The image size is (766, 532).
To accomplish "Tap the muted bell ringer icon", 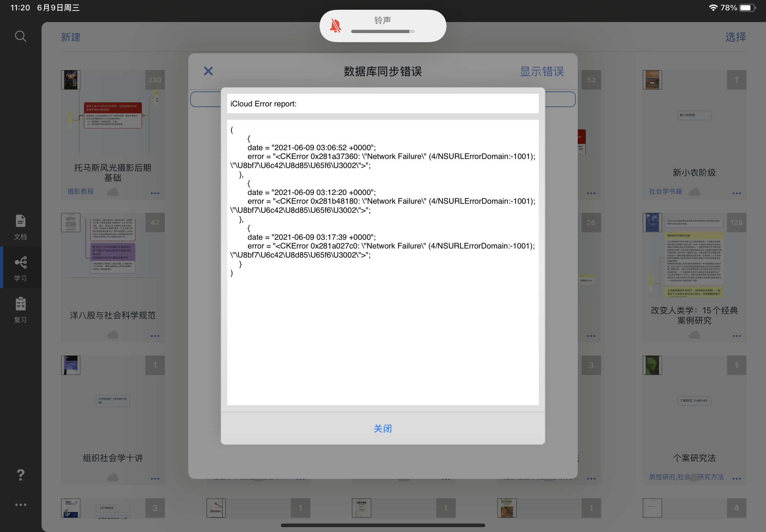I will point(336,26).
